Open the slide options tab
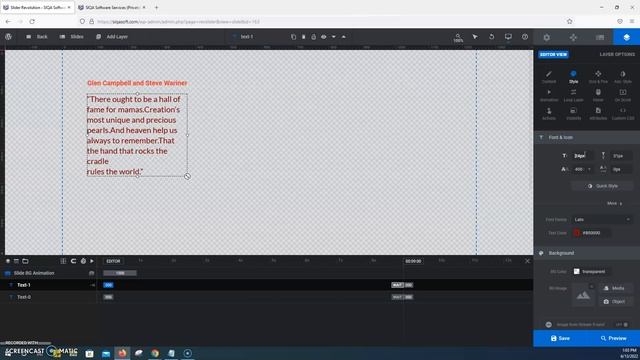 click(600, 37)
